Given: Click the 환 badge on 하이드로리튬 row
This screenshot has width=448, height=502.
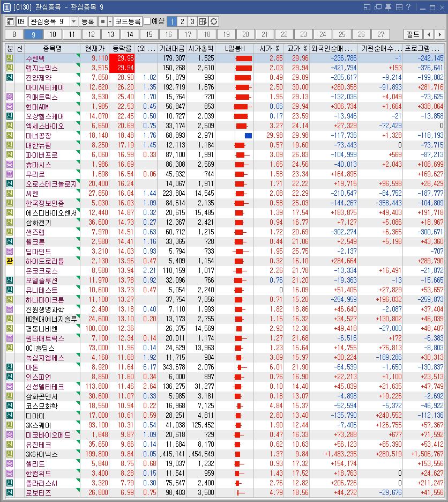Looking at the screenshot, I should 10,261.
